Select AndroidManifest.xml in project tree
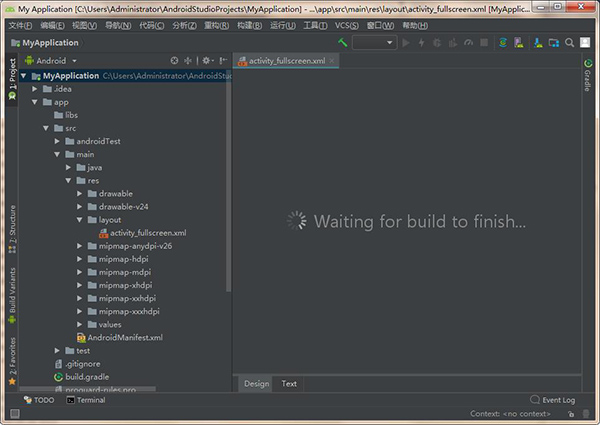Viewport: 600px width, 425px height. 120,337
